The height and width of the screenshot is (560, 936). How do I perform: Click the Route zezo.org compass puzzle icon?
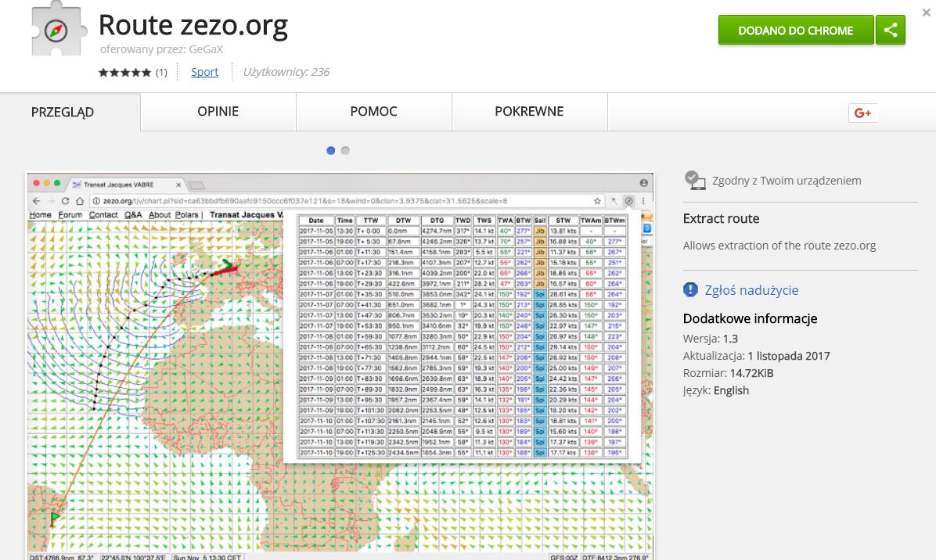pos(58,29)
